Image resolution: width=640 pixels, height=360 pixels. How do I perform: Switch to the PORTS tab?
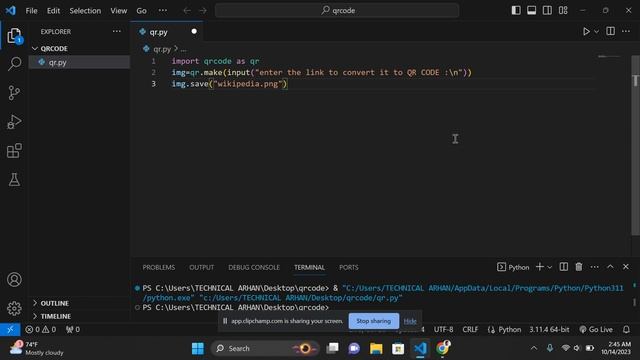click(349, 267)
